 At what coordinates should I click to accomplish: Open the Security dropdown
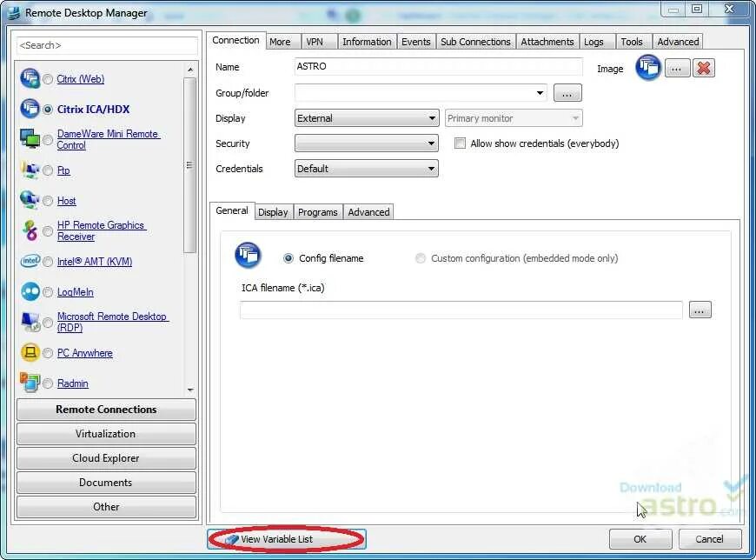(367, 143)
